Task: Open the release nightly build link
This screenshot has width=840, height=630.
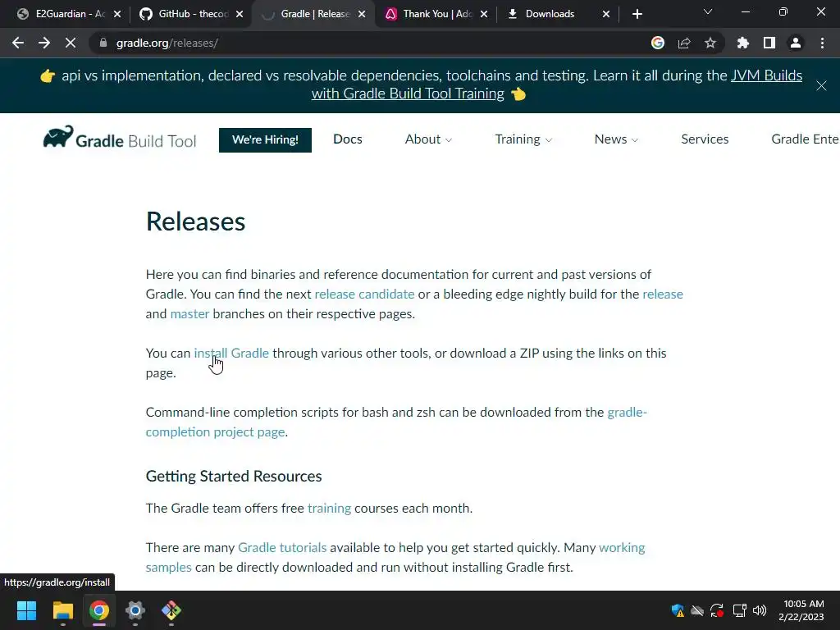Action: 663,294
